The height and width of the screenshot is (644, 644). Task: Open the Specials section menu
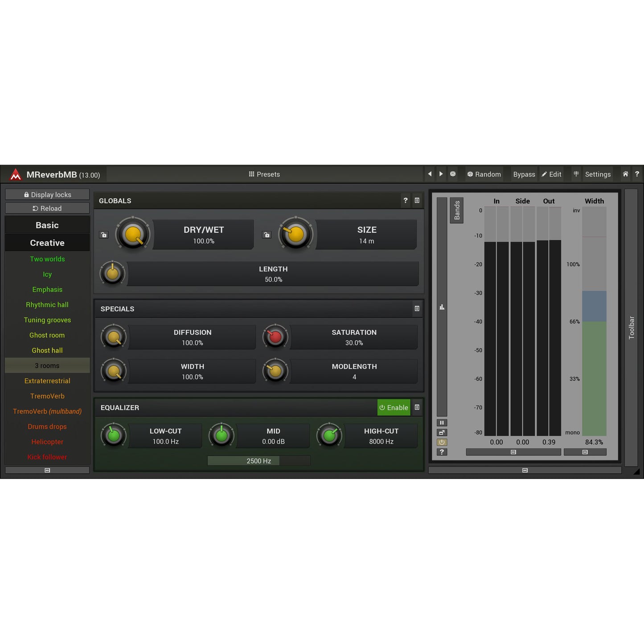(417, 308)
